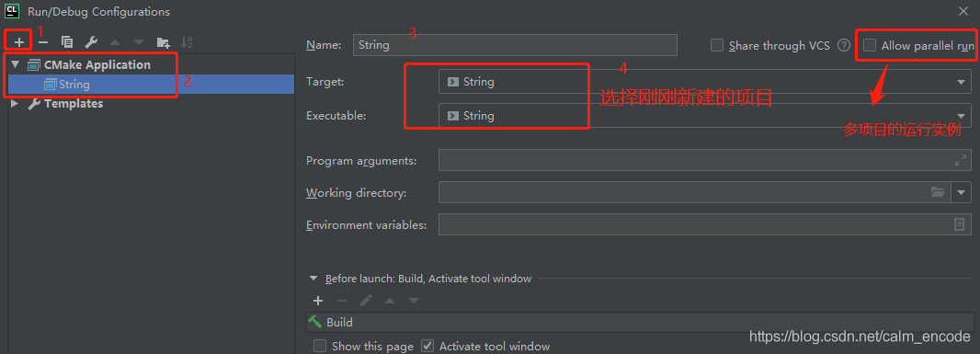980x354 pixels.
Task: Click the Environment variables field
Action: coord(705,224)
